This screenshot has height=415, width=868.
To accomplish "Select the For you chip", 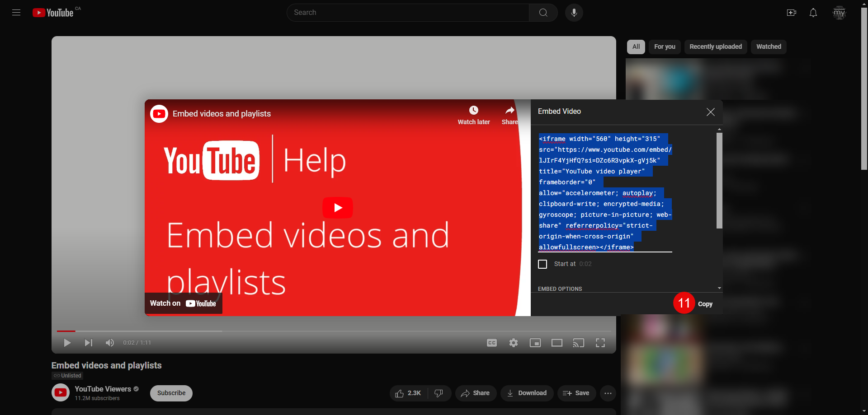I will [x=665, y=47].
